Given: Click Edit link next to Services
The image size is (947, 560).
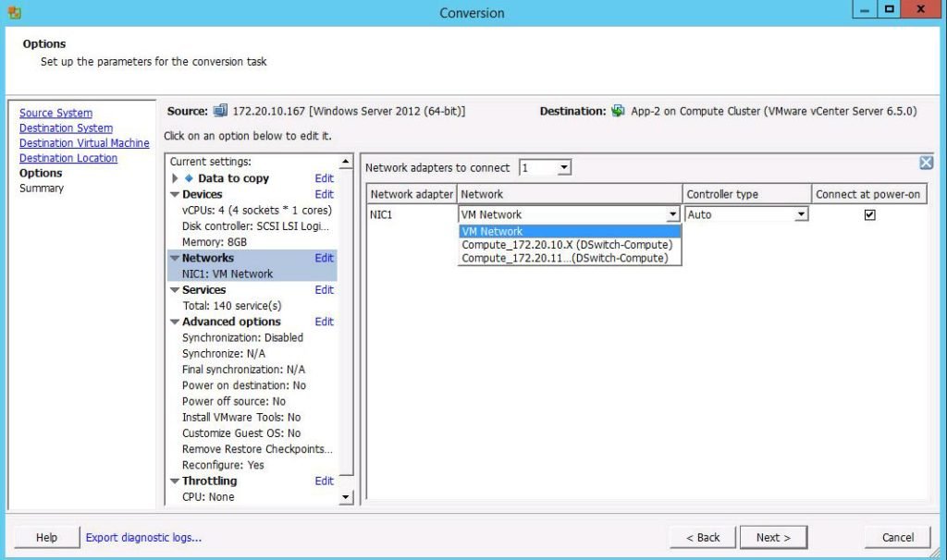Looking at the screenshot, I should [x=324, y=290].
